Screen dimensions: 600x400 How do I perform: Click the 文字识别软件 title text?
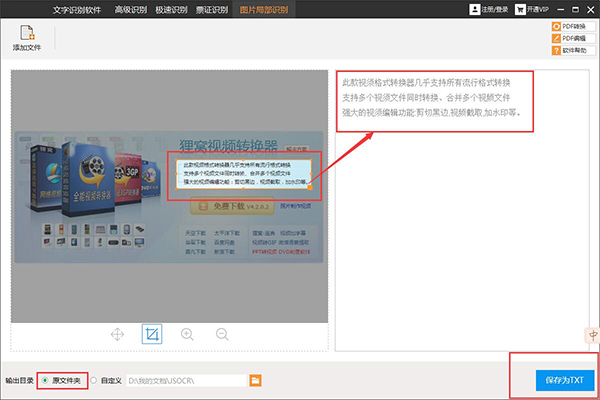tap(77, 10)
